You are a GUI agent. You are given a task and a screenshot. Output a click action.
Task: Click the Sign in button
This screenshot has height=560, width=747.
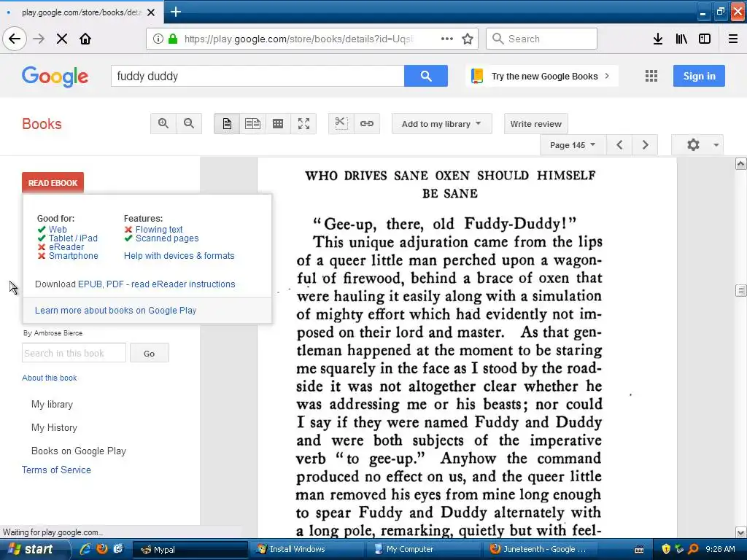point(699,76)
